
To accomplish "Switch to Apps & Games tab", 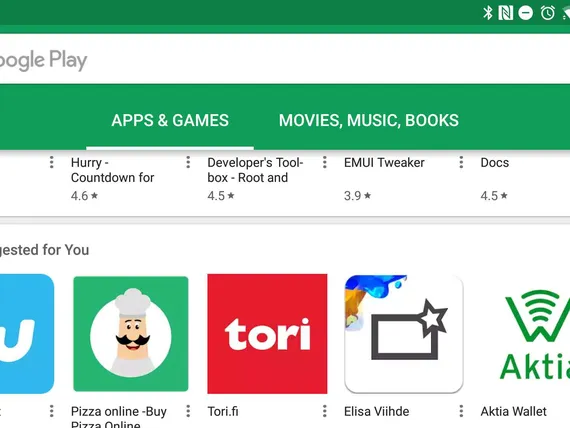I will 170,120.
